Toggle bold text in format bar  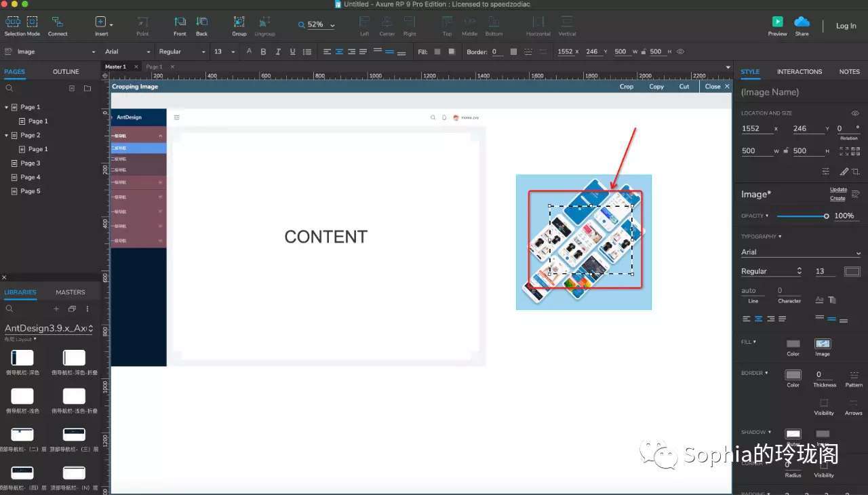263,52
